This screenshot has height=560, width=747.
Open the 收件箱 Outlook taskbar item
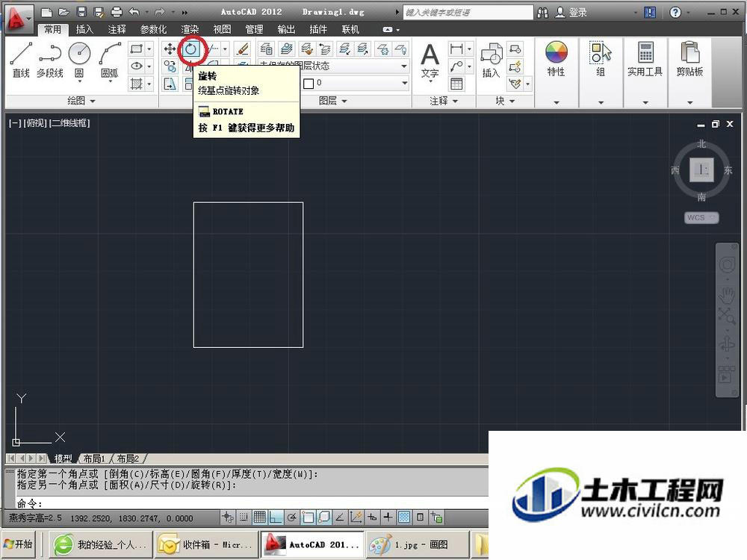[x=206, y=544]
